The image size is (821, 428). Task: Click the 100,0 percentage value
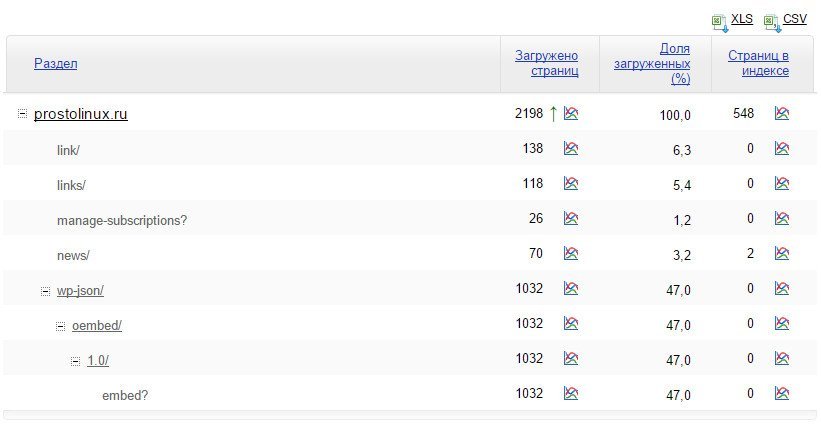point(675,115)
